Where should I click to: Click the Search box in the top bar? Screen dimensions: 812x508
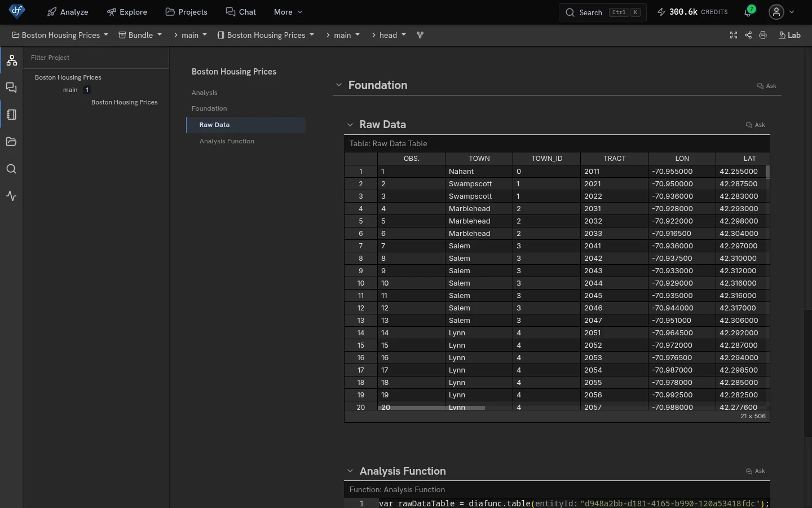coord(603,12)
